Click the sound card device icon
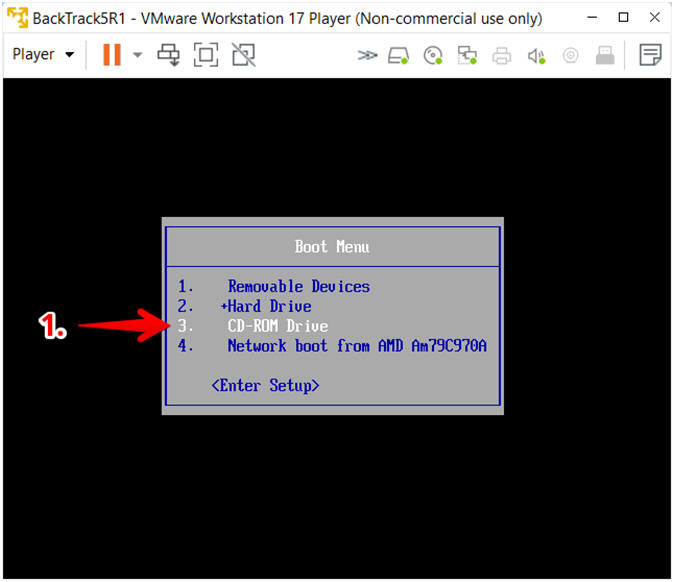Screen dimensions: 674x582 [x=536, y=55]
